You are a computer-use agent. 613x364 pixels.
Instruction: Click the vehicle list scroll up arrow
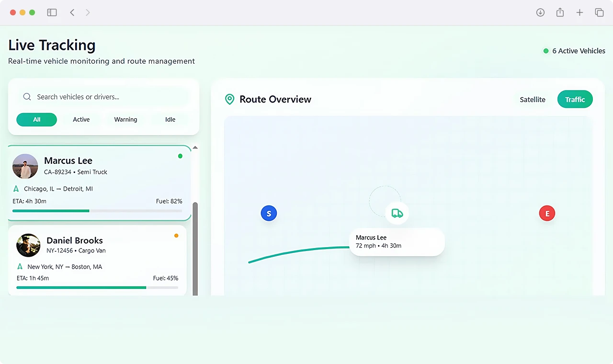tap(195, 148)
